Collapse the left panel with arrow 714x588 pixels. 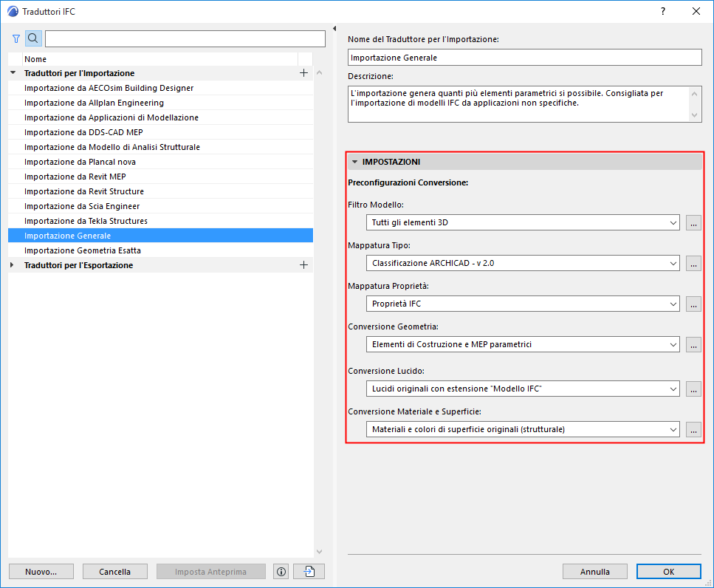(334, 29)
